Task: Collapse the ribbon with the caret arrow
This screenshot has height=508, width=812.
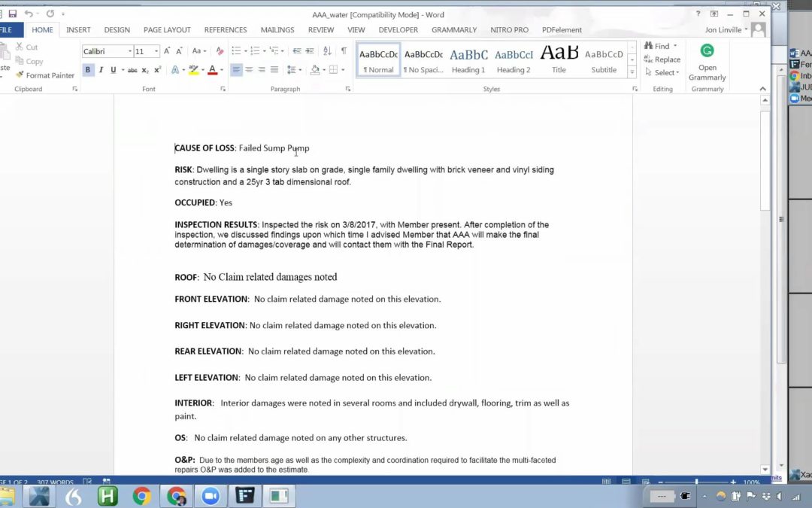Action: [x=763, y=89]
